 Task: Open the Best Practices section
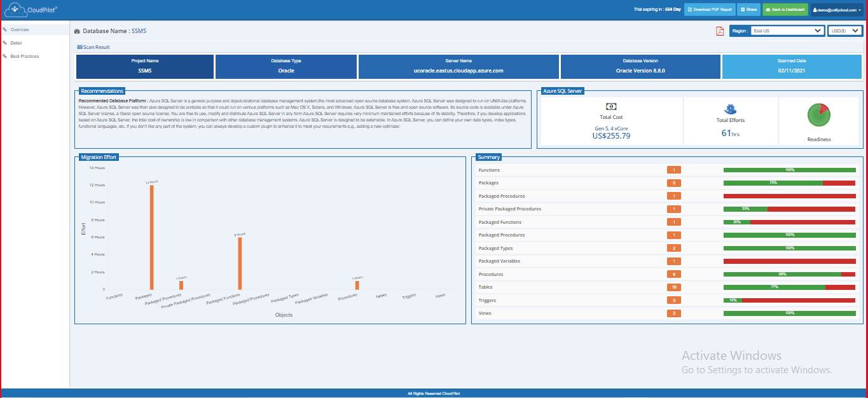(x=25, y=57)
